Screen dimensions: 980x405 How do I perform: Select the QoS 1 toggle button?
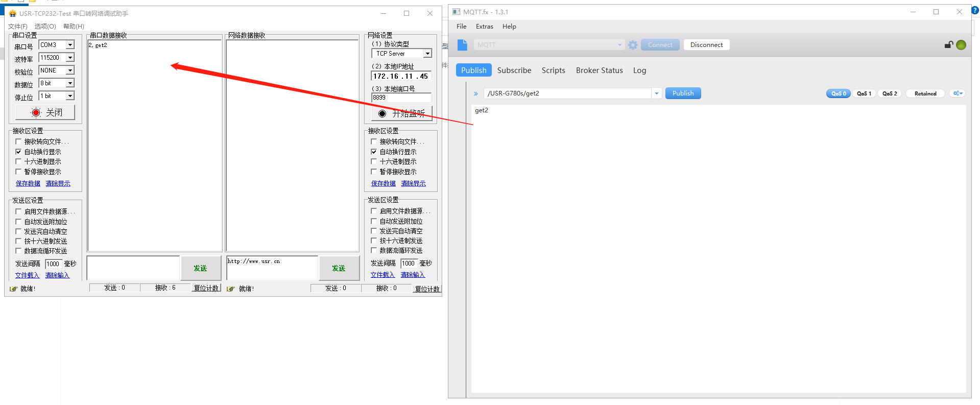coord(864,93)
